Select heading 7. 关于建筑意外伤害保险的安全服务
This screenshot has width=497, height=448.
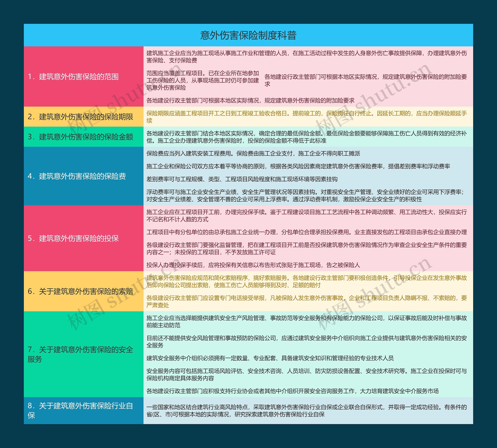pyautogui.click(x=80, y=354)
